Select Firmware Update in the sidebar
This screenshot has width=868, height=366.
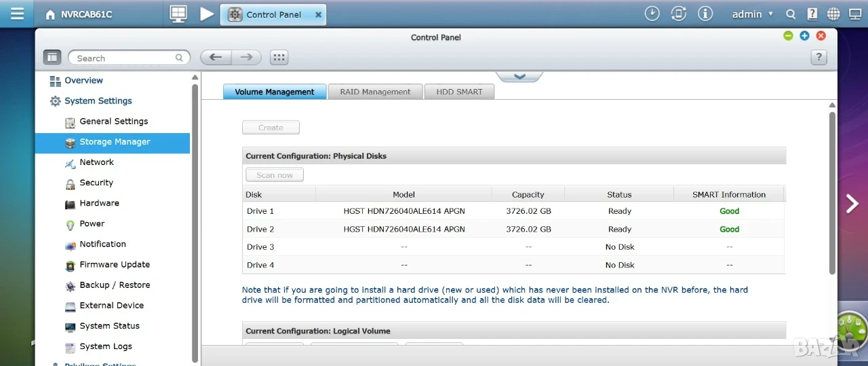115,265
